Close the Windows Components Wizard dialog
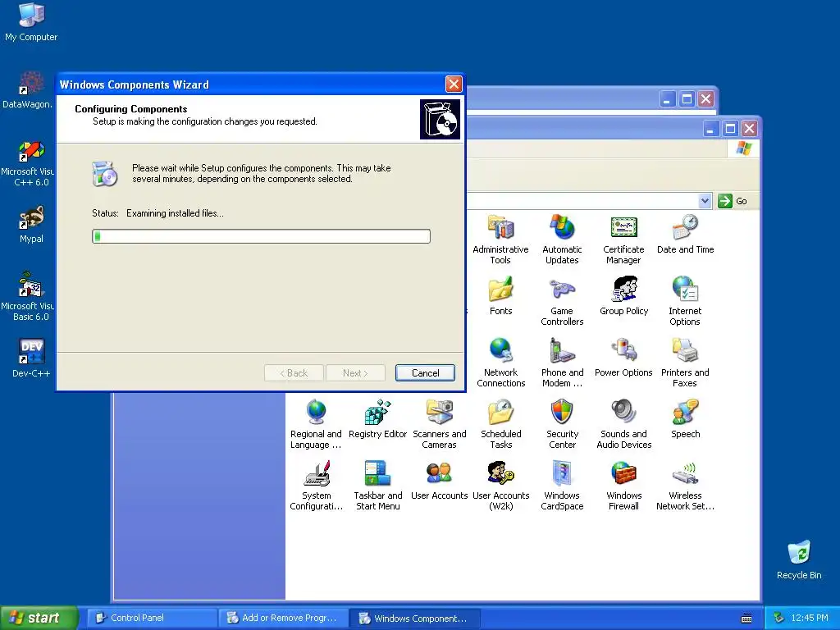The width and height of the screenshot is (840, 630). (454, 84)
